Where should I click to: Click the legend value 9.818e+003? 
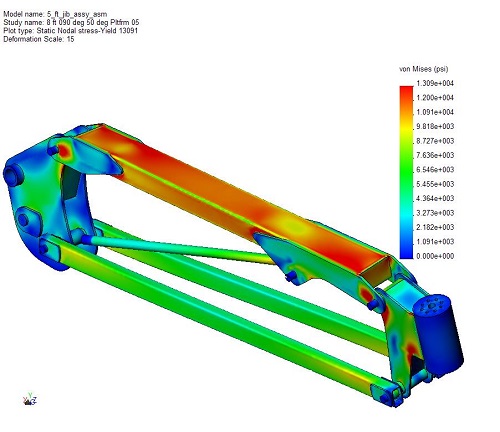(435, 126)
